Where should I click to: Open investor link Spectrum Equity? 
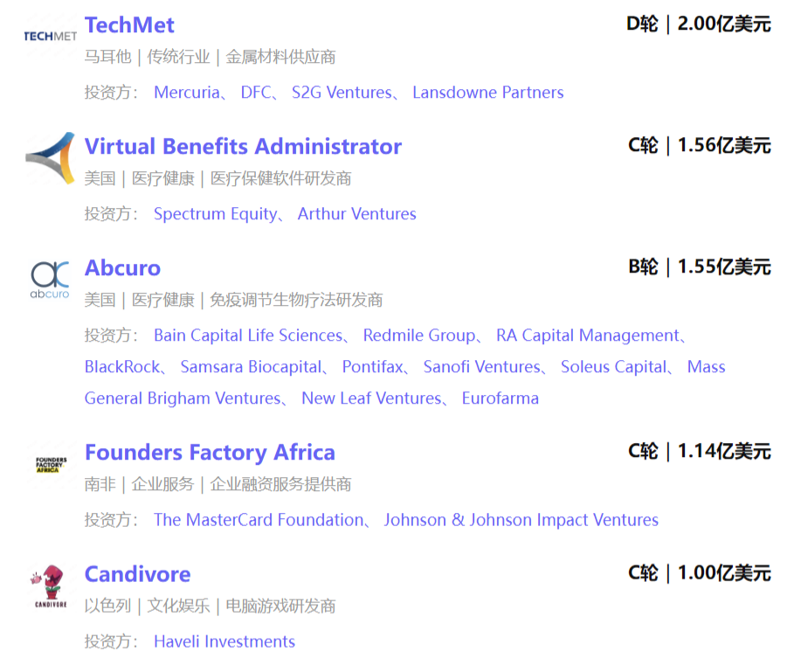click(x=216, y=214)
